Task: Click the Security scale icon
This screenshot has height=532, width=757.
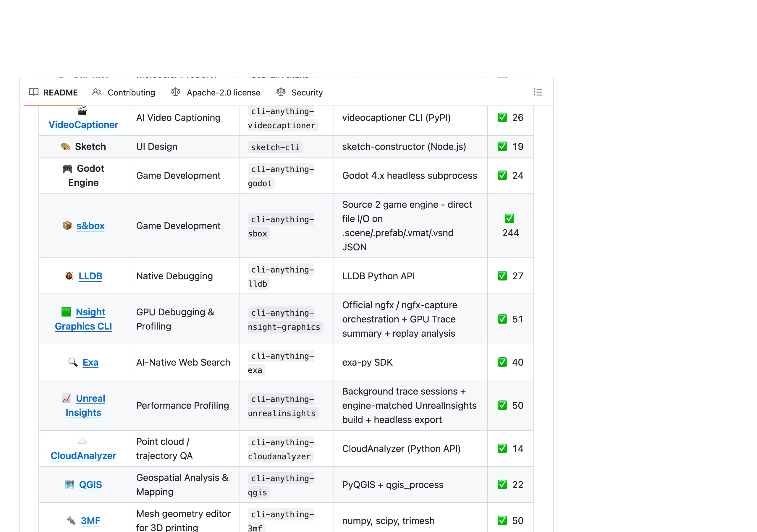Action: click(x=281, y=92)
